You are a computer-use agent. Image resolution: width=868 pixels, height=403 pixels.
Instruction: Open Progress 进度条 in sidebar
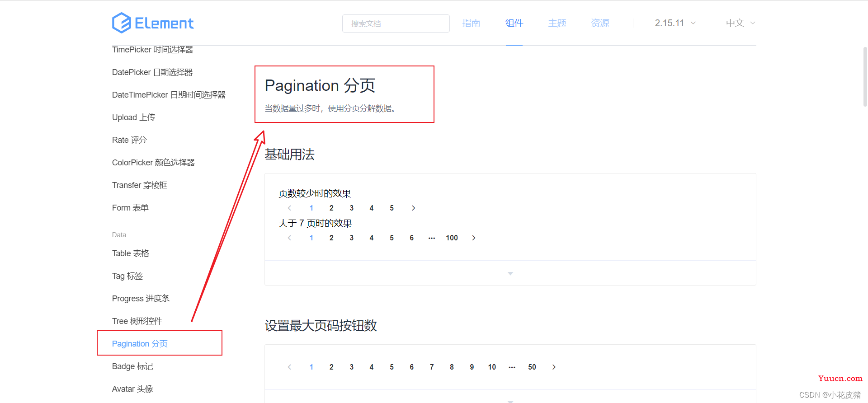141,299
